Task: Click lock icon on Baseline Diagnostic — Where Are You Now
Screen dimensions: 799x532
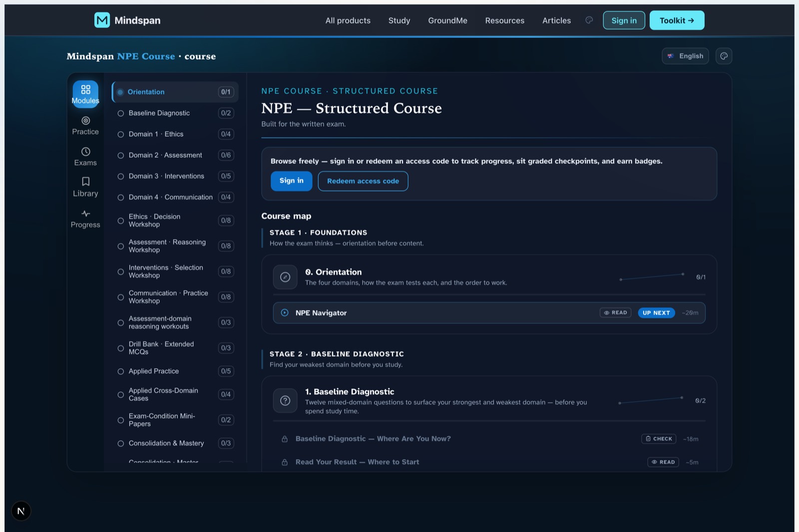Action: coord(285,439)
